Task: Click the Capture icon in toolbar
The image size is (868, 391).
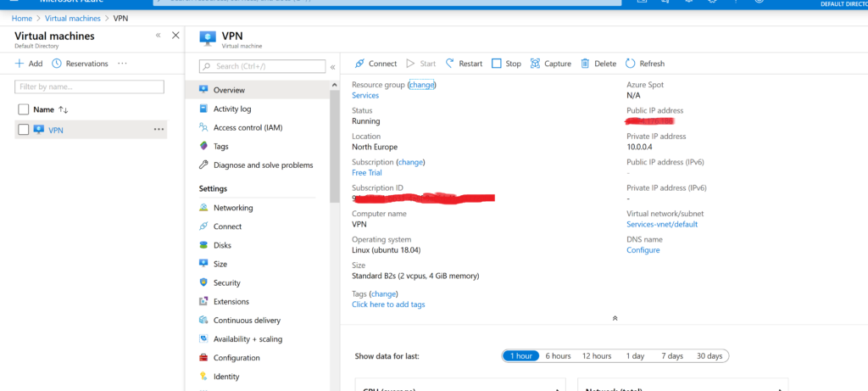Action: click(x=536, y=64)
